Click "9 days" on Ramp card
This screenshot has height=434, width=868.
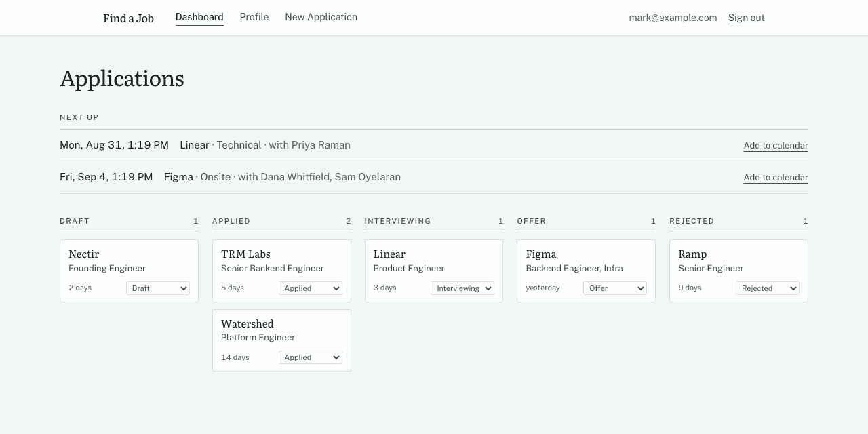[x=690, y=288]
